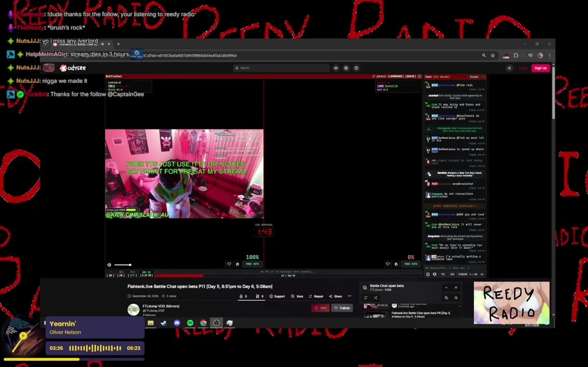Toggle playlist shuffle icon
This screenshot has width=588, height=367.
[x=376, y=298]
